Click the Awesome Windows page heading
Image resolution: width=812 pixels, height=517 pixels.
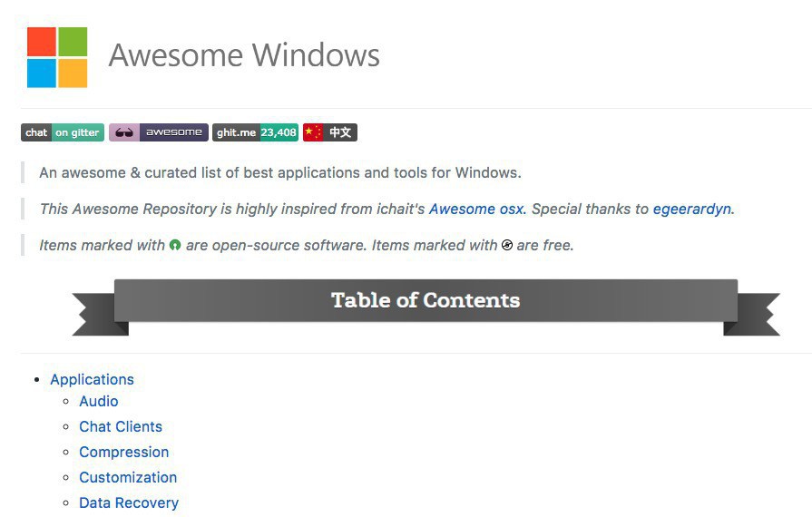pos(244,55)
